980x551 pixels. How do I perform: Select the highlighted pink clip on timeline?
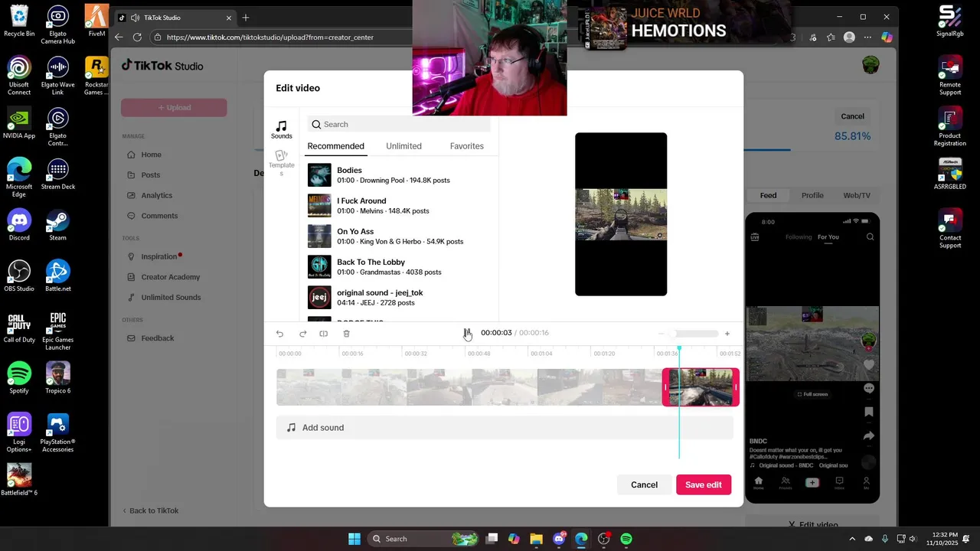point(701,387)
